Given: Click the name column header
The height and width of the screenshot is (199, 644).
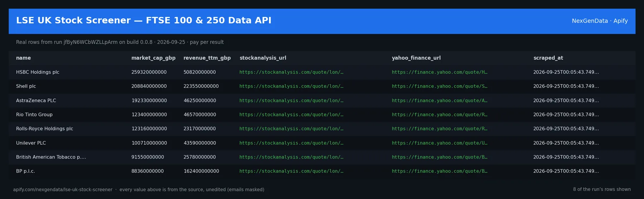Looking at the screenshot, I should [23, 58].
